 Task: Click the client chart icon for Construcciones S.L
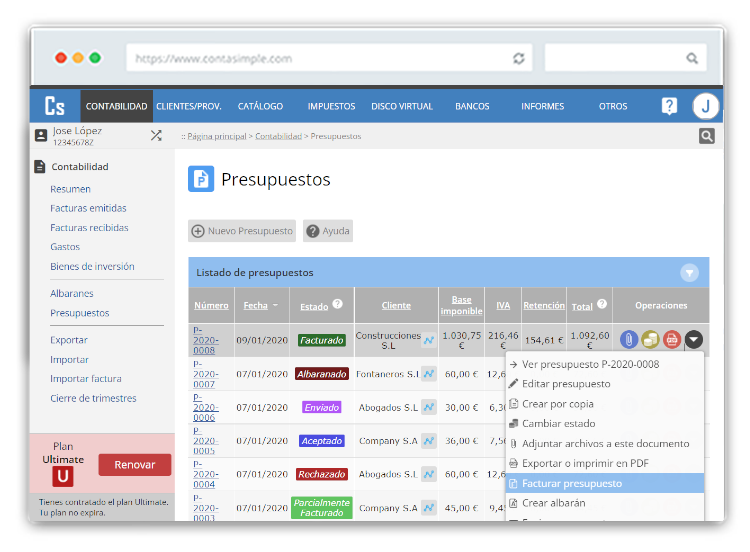428,340
